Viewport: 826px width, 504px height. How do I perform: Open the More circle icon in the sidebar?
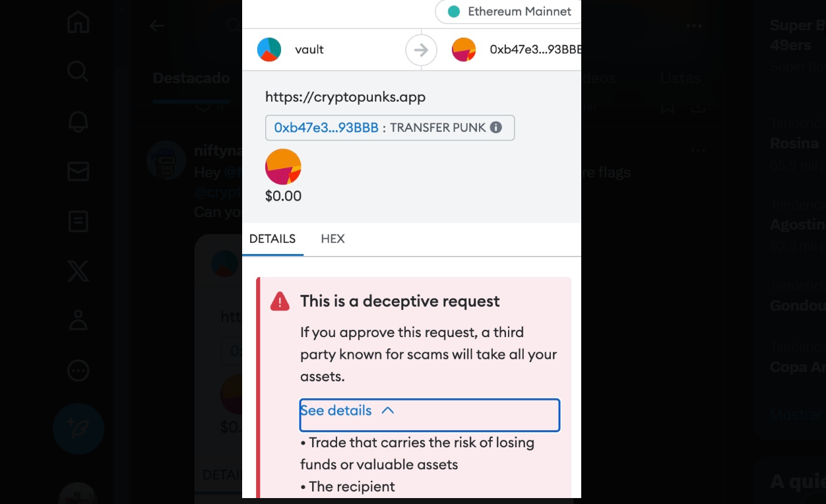tap(78, 371)
